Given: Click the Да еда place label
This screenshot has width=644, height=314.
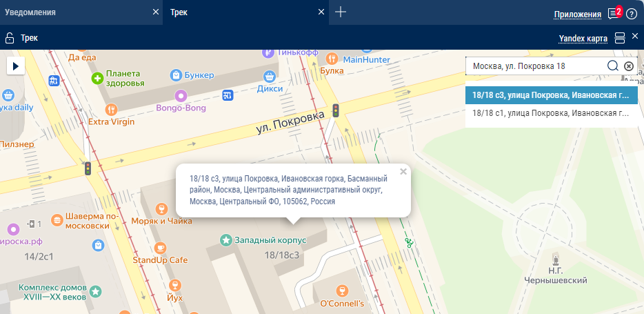Looking at the screenshot, I should 82,57.
